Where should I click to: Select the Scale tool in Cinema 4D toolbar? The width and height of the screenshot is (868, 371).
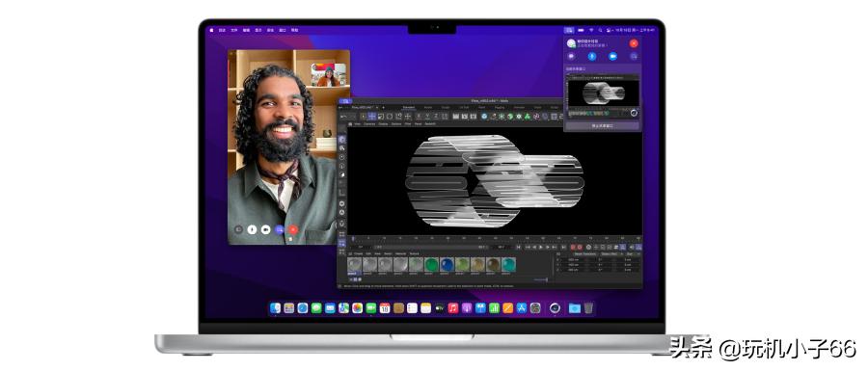point(381,116)
